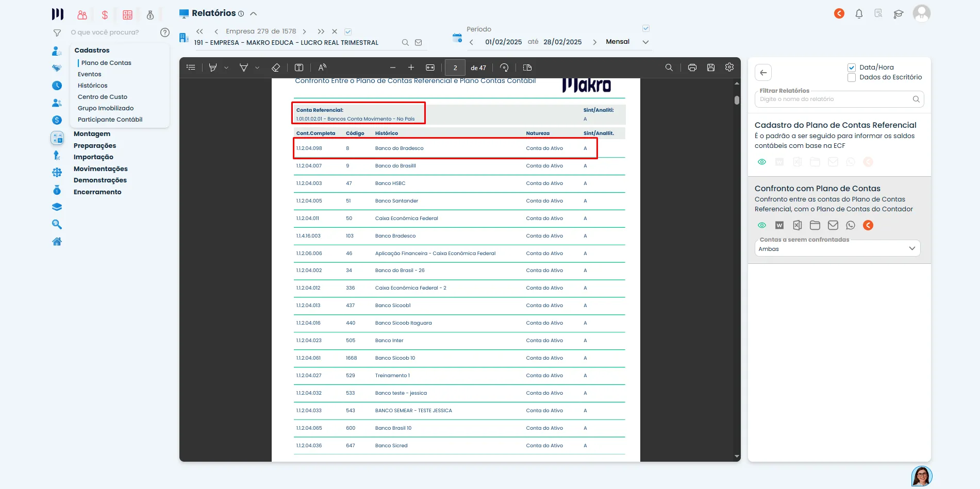Expand highlighter tool options arrow
Screen dimensions: 980x489
(226, 68)
